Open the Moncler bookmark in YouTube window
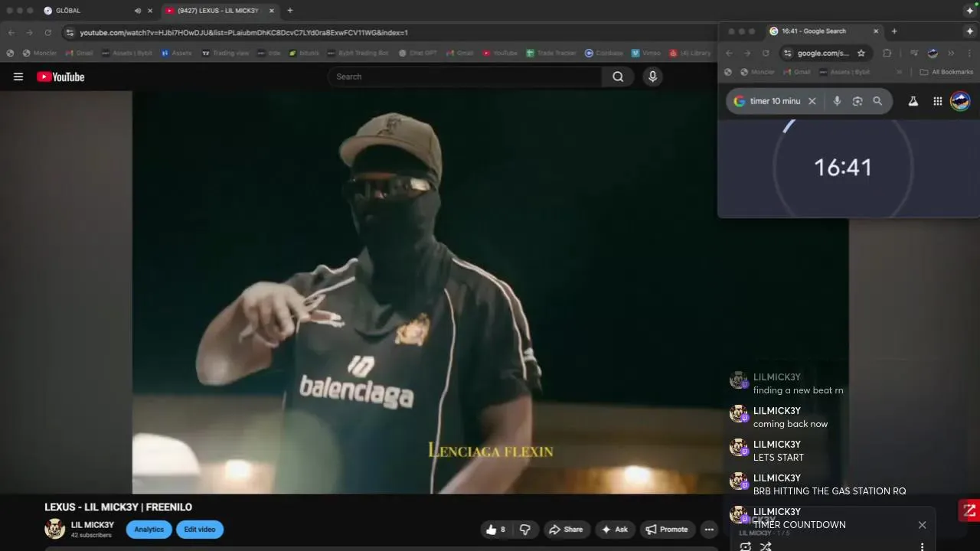This screenshot has height=551, width=980. [x=39, y=54]
